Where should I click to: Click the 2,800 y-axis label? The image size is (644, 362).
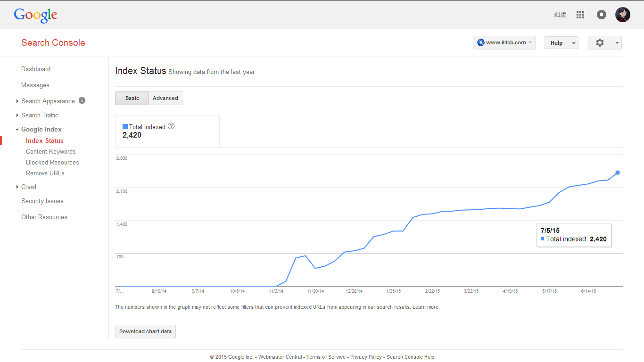(122, 158)
